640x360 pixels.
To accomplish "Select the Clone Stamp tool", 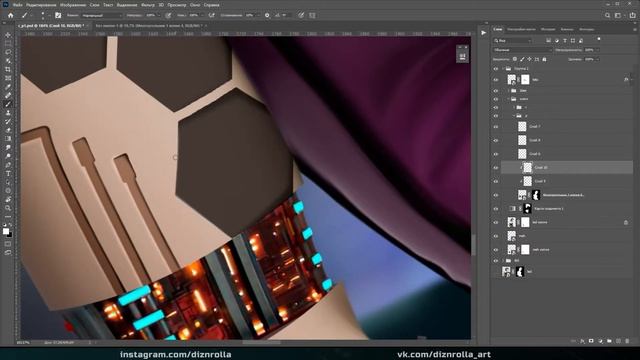I will tap(8, 113).
